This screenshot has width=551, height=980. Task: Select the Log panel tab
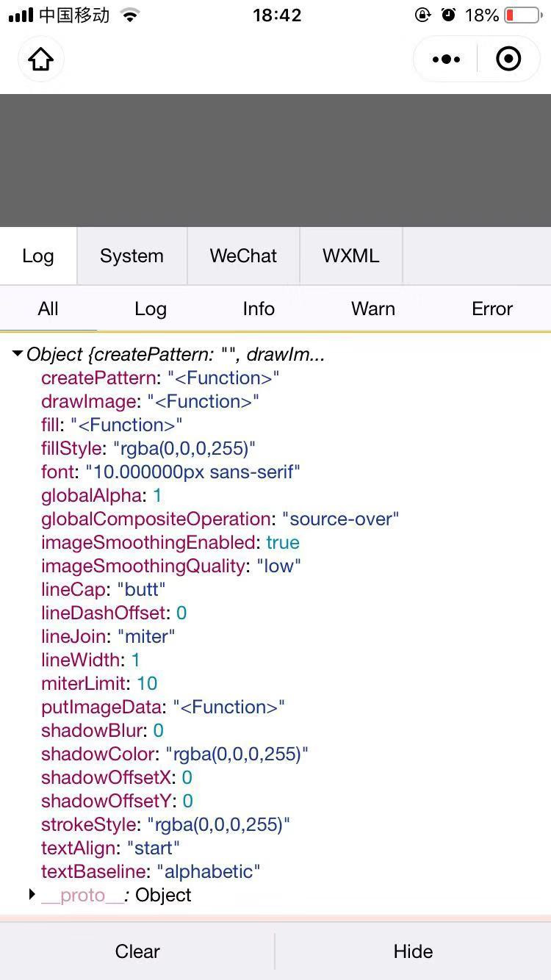[x=38, y=256]
